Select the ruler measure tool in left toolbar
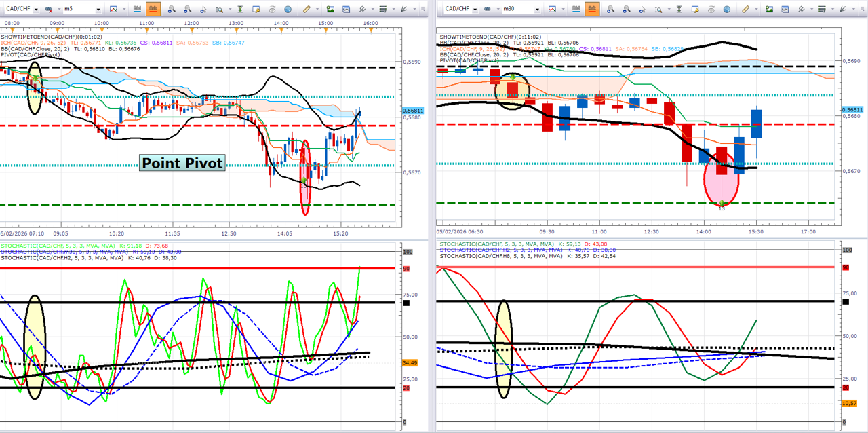The width and height of the screenshot is (868, 433). click(307, 10)
